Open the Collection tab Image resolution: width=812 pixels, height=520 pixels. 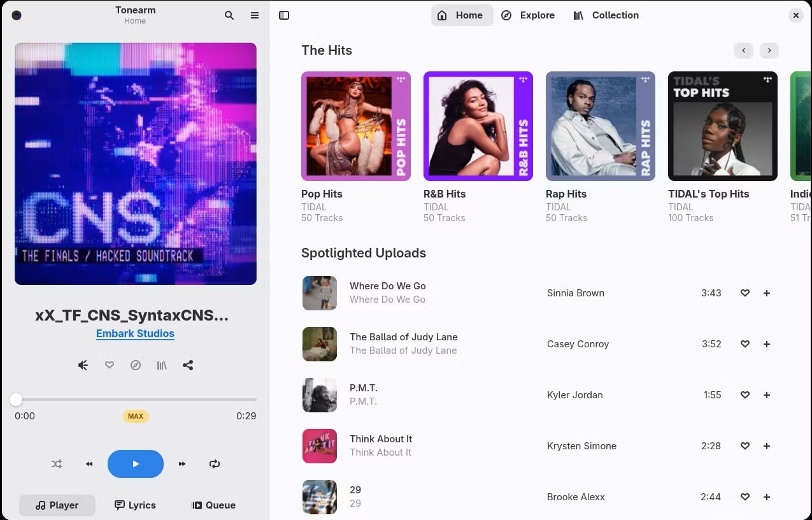pos(606,15)
